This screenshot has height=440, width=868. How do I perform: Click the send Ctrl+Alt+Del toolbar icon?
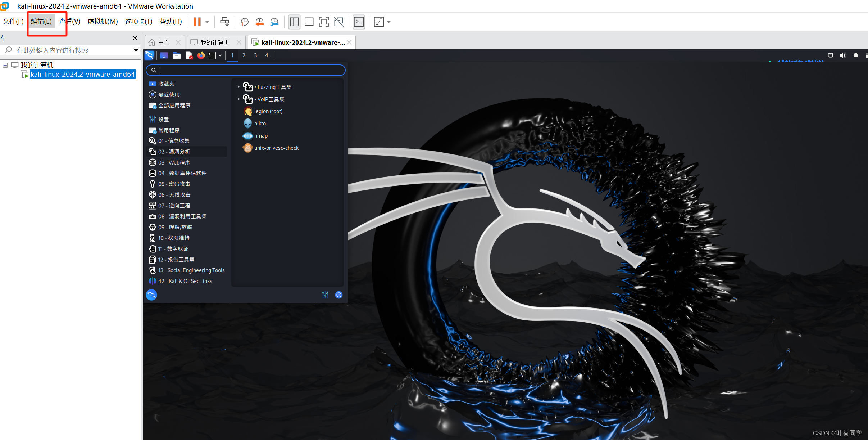point(224,22)
